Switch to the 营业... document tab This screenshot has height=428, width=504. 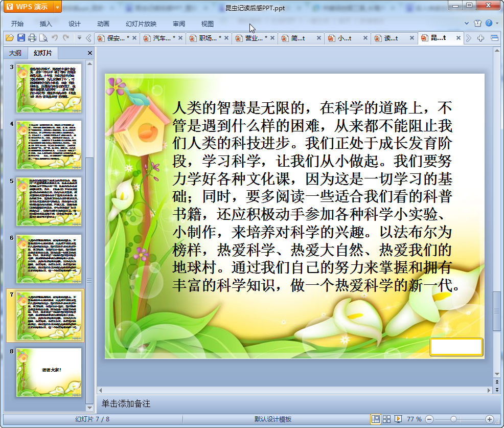click(x=253, y=38)
